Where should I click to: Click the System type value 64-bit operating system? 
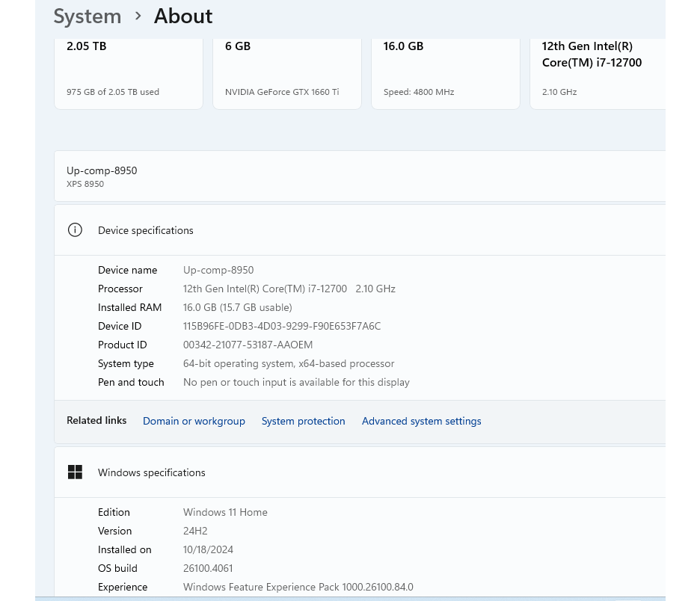(x=289, y=363)
